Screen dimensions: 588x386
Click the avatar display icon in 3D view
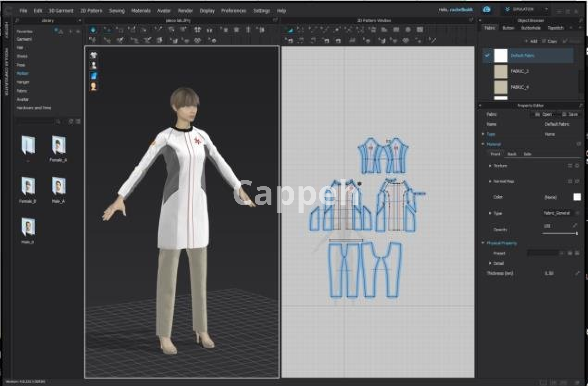94,66
